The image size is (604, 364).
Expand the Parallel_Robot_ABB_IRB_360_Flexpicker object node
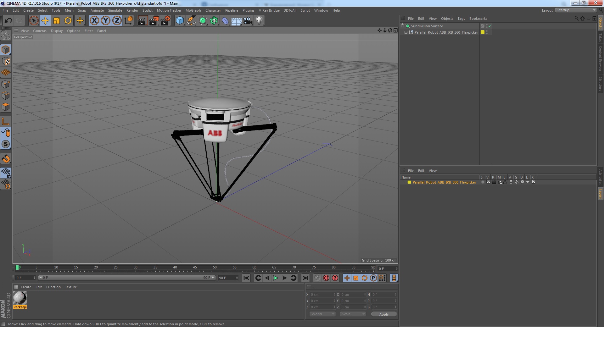(x=406, y=32)
